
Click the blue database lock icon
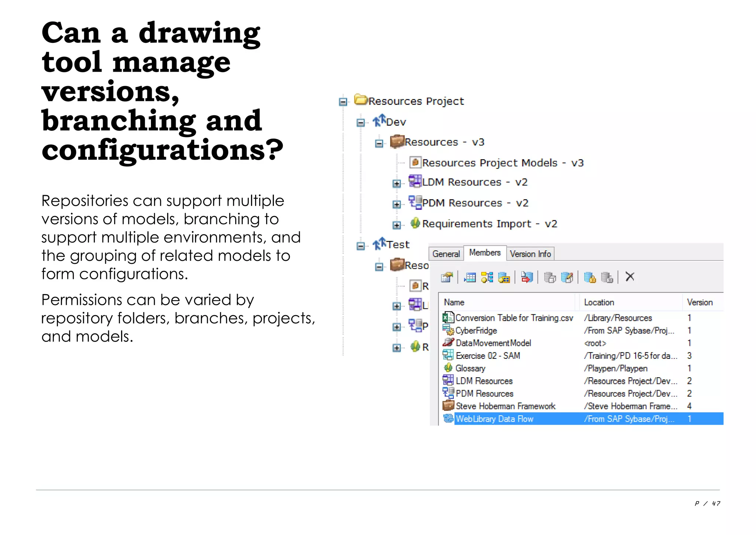pos(590,277)
